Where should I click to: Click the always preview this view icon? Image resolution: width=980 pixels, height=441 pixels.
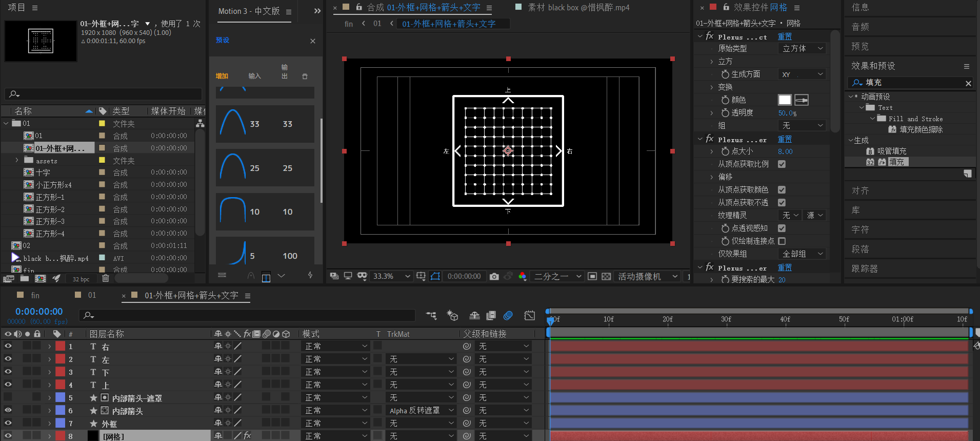click(x=334, y=276)
